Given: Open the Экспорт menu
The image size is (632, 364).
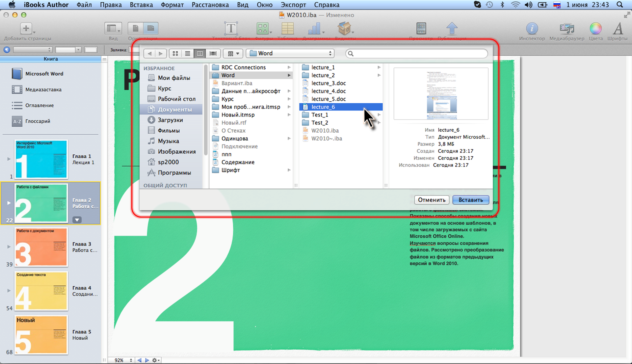Looking at the screenshot, I should pyautogui.click(x=293, y=5).
